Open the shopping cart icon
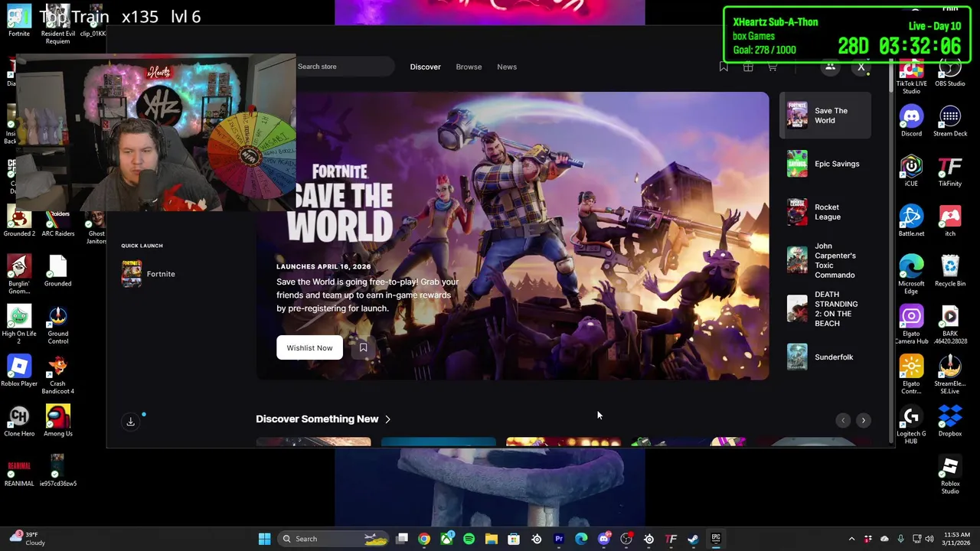Screen dimensions: 980x551 [x=773, y=67]
